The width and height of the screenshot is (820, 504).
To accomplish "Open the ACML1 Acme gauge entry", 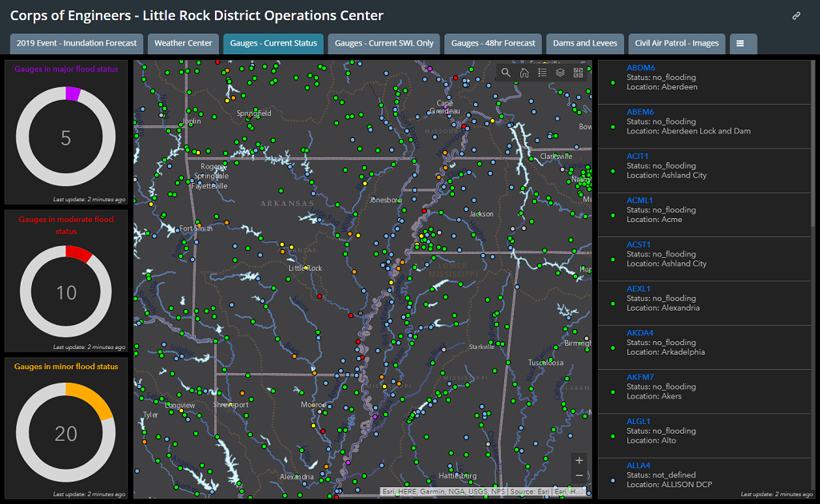I will click(x=640, y=200).
